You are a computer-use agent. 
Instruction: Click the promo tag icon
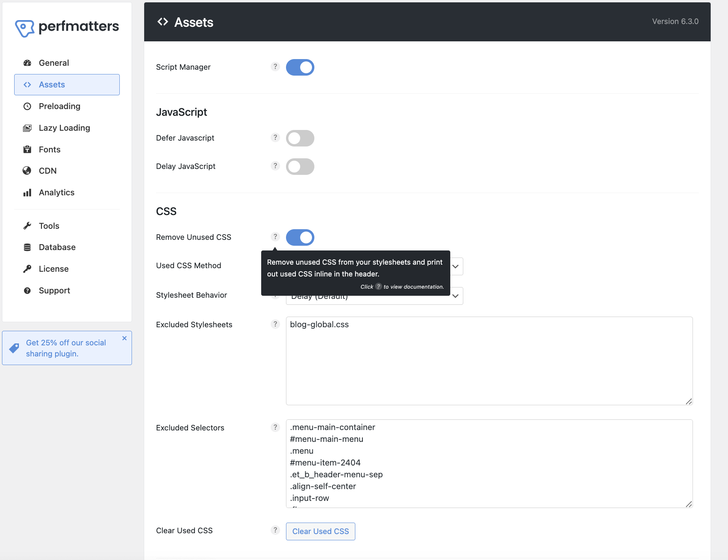[x=14, y=348]
